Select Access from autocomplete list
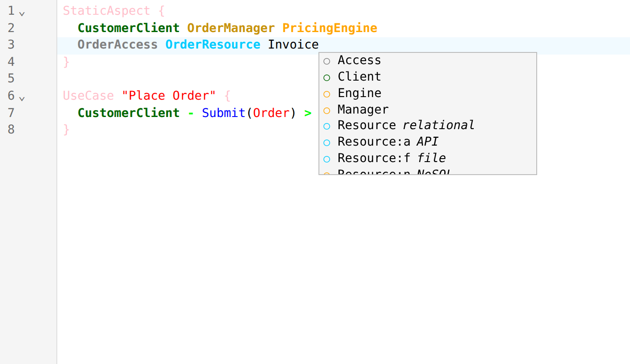 click(428, 60)
